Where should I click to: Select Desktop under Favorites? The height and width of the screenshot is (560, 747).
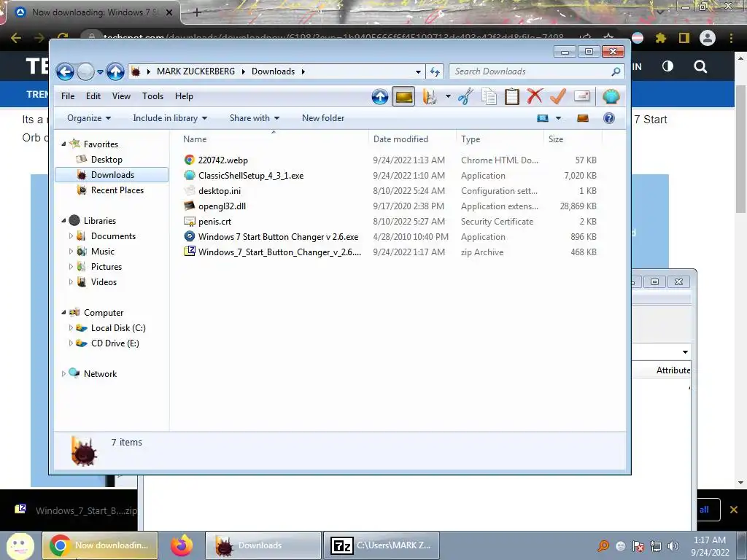coord(107,160)
